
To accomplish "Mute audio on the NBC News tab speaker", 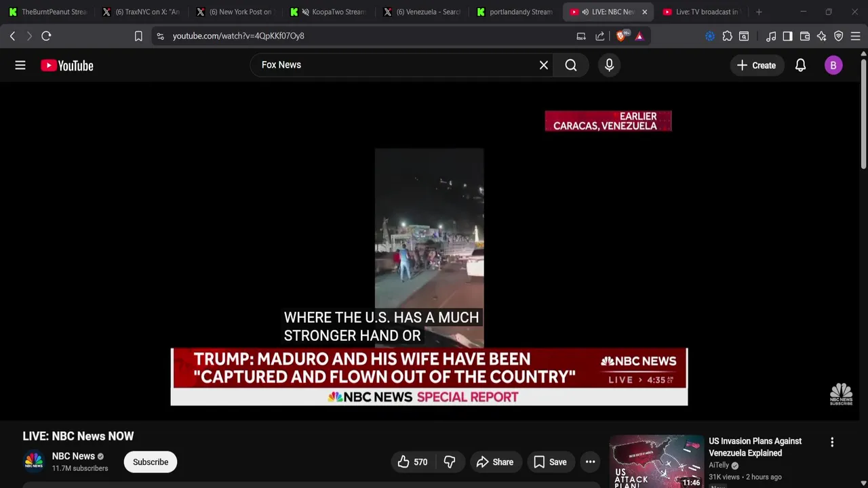I will [x=585, y=12].
